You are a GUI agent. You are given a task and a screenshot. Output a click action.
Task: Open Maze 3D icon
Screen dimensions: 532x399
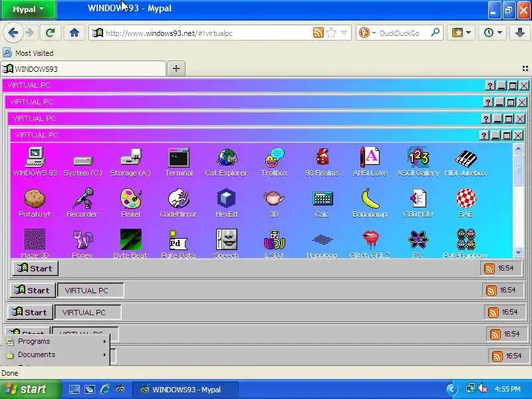point(35,243)
